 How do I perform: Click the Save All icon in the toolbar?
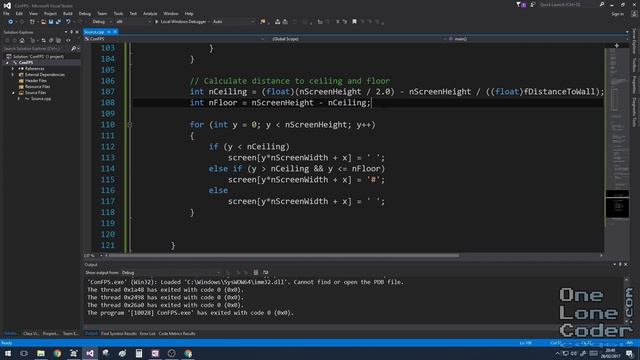tap(58, 22)
